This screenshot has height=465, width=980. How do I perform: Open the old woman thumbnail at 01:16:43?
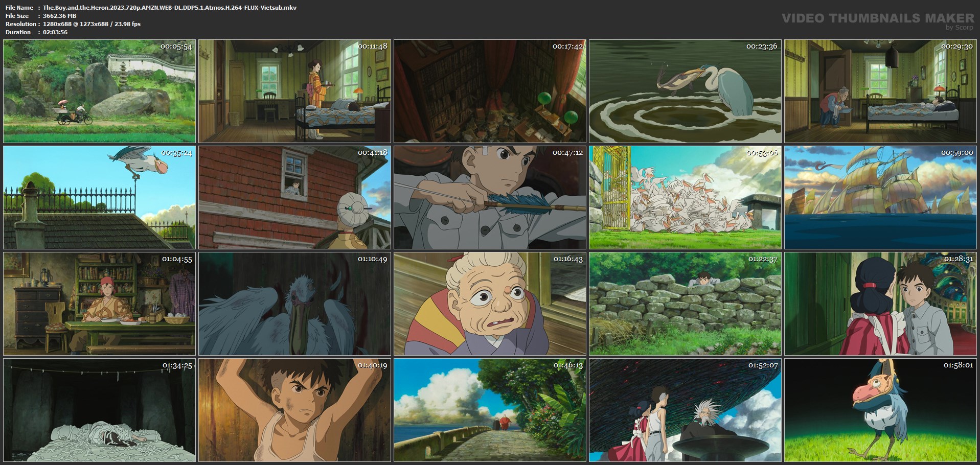(490, 304)
